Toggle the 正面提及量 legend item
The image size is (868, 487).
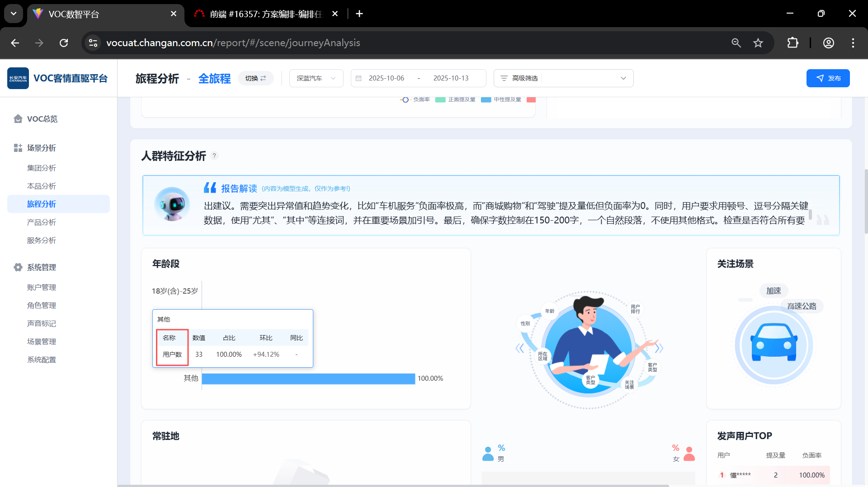pyautogui.click(x=456, y=99)
